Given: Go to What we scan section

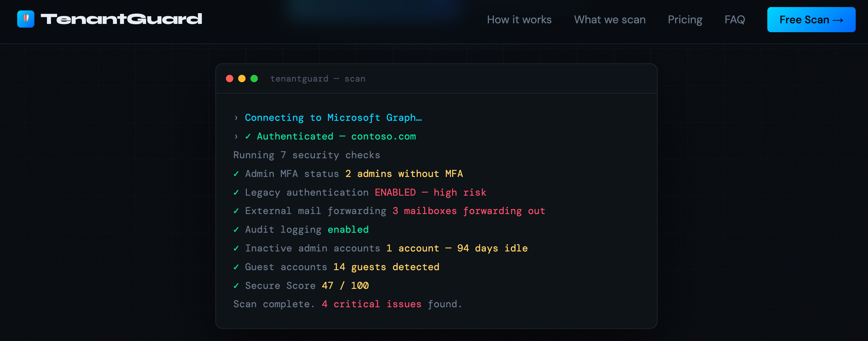Looking at the screenshot, I should click(610, 20).
